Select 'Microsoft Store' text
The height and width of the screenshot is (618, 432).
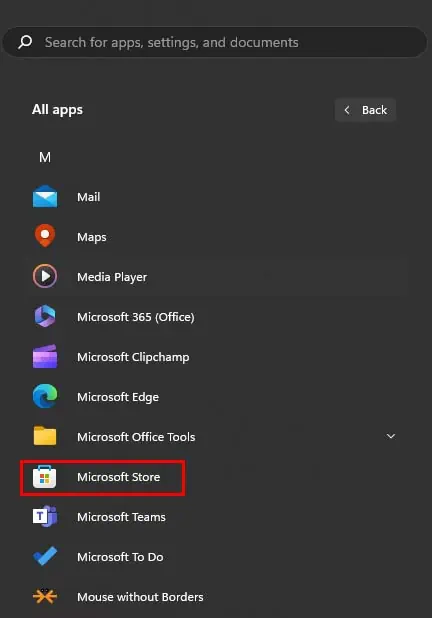119,477
